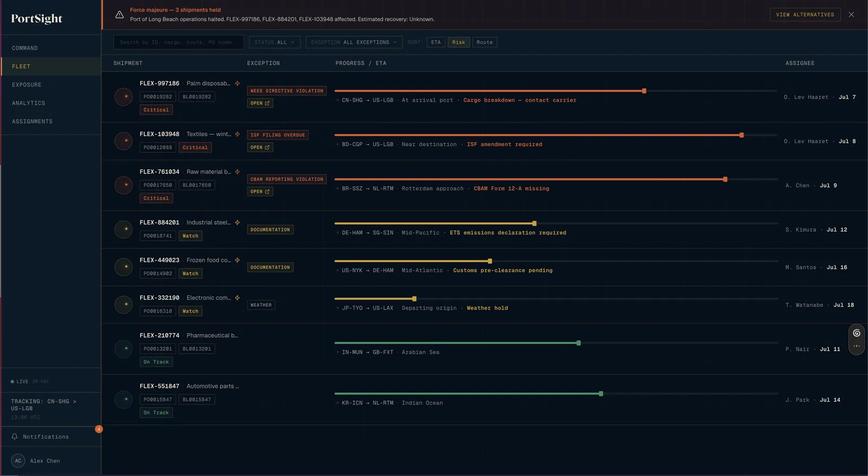The height and width of the screenshot is (476, 868).
Task: Click PO0019282 tag
Action: point(158,97)
